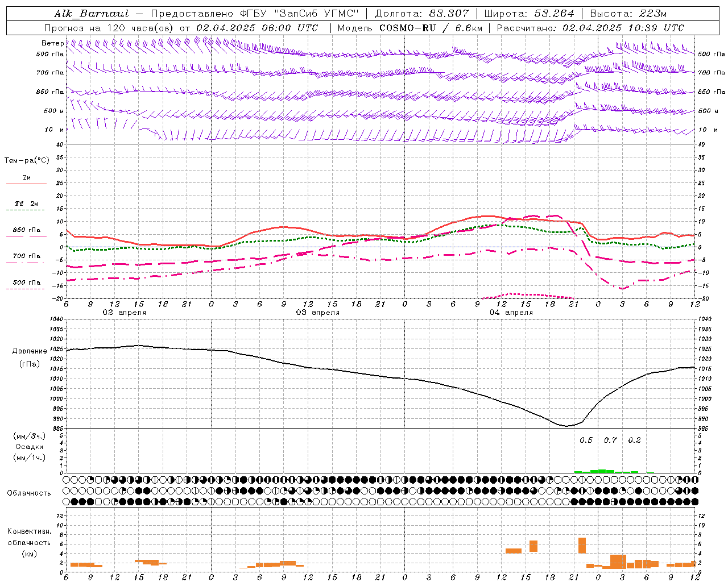Click the '(мм/1ч.)' precipitation unit label

click(29, 458)
